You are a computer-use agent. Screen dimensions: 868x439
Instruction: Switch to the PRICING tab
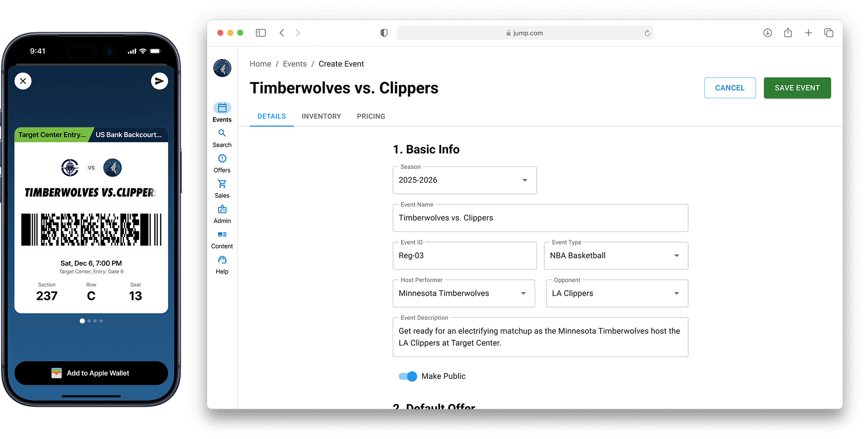coord(371,117)
